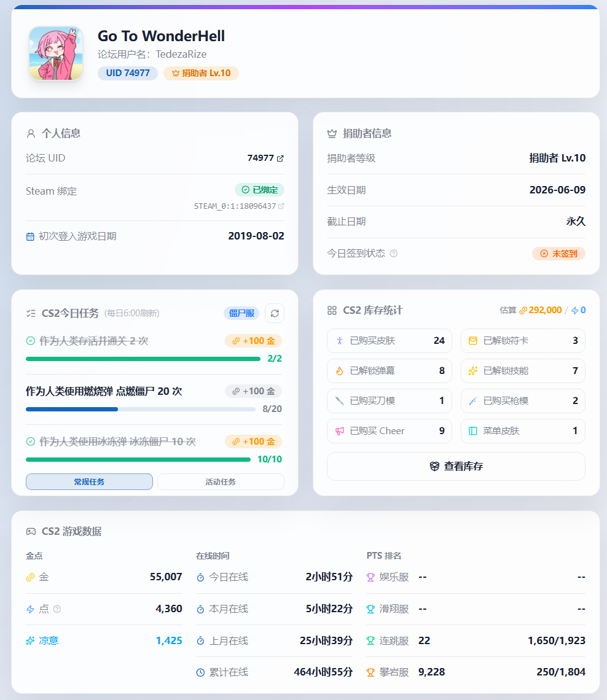Click the grid icon in CS2 库存统计 header
The width and height of the screenshot is (607, 700).
(332, 311)
